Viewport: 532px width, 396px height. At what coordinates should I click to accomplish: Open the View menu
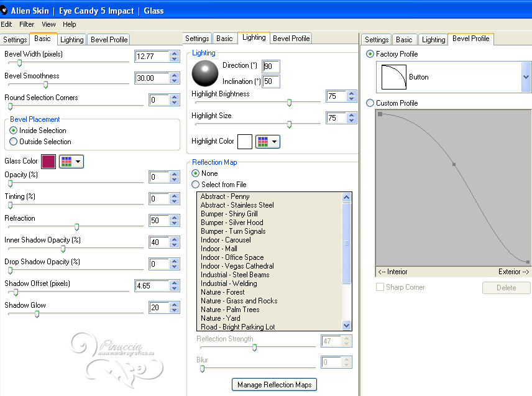(x=48, y=24)
